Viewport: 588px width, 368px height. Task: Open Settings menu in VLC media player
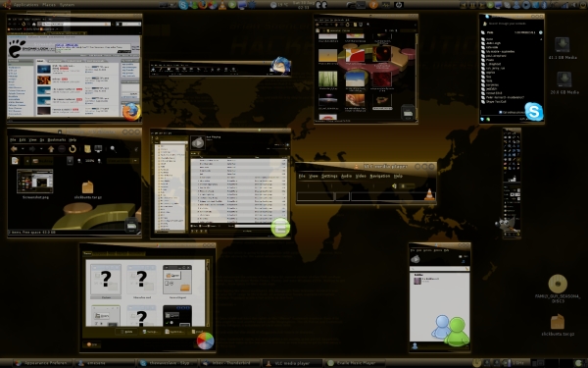click(329, 176)
